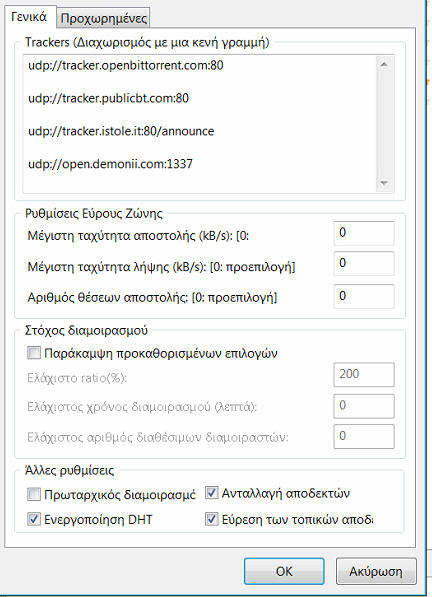Uncheck Ανταλλαγή αποδεκτών checkbox
The image size is (432, 597).
[212, 493]
